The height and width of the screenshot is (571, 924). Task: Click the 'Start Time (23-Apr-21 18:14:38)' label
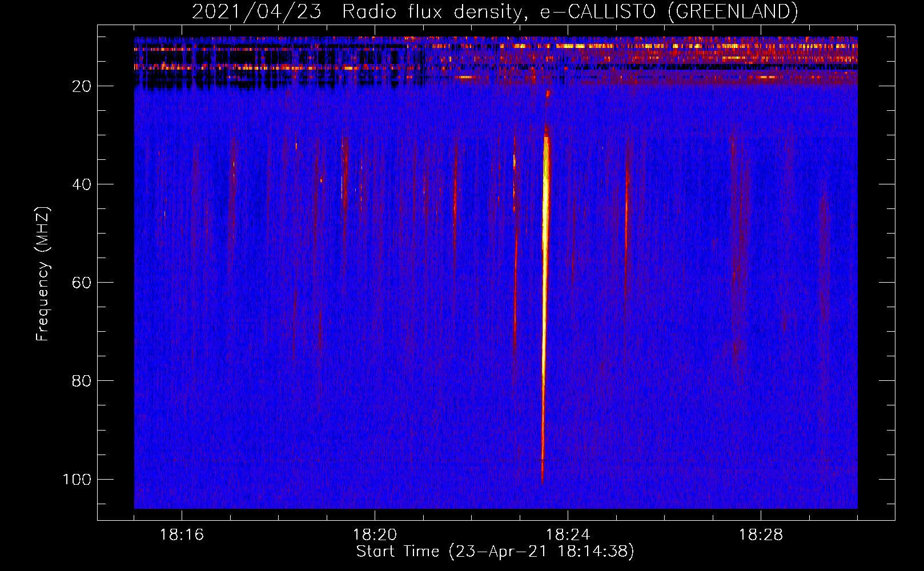[495, 552]
